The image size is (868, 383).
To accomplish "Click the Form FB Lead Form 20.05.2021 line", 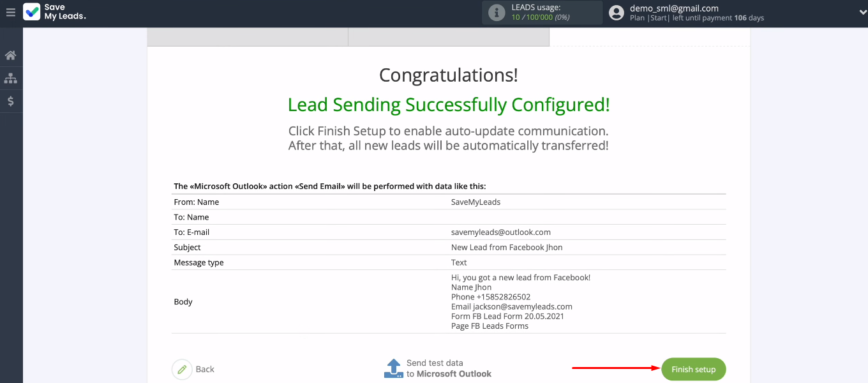I will [x=507, y=316].
